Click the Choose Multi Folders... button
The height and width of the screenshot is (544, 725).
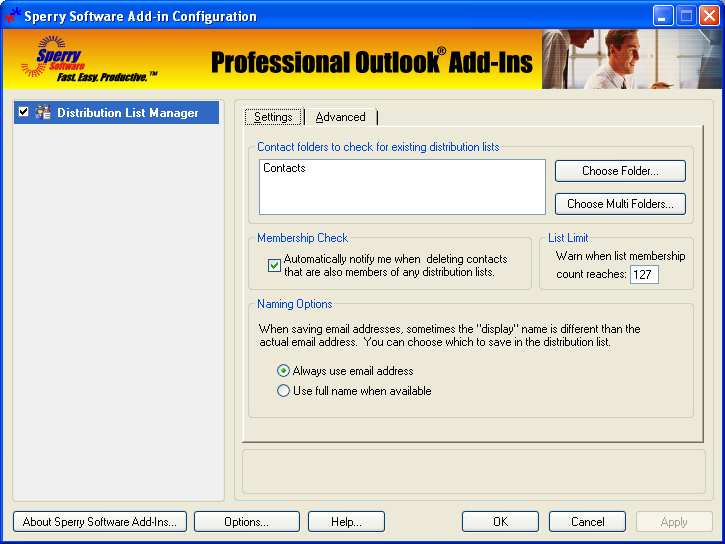tap(620, 204)
